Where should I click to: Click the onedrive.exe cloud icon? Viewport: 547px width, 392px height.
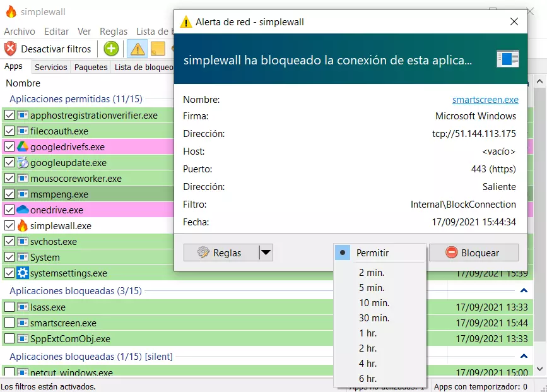[23, 210]
